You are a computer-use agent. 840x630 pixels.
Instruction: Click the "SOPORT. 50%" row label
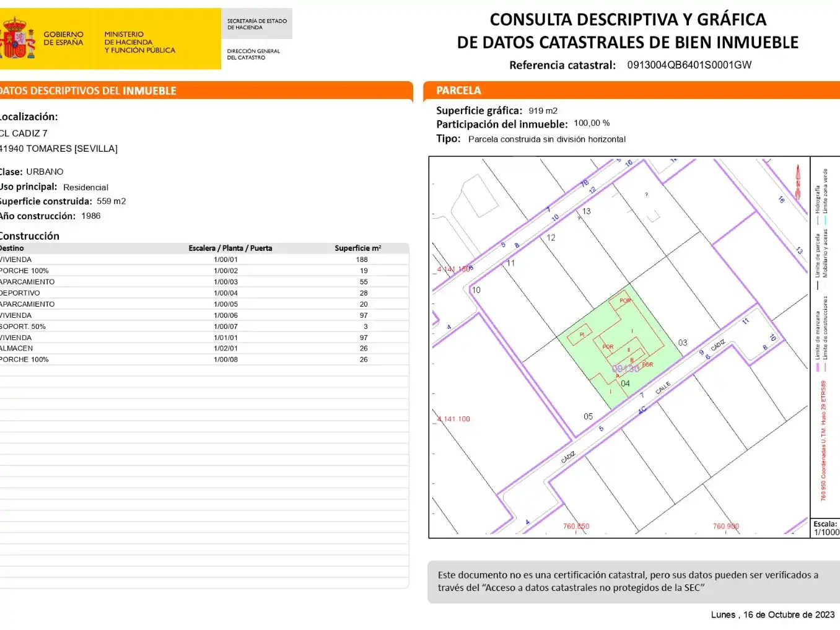23,326
